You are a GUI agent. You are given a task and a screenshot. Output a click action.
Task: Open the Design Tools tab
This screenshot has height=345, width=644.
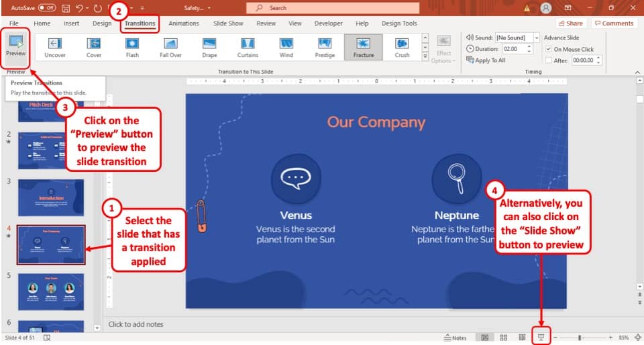[x=399, y=23]
